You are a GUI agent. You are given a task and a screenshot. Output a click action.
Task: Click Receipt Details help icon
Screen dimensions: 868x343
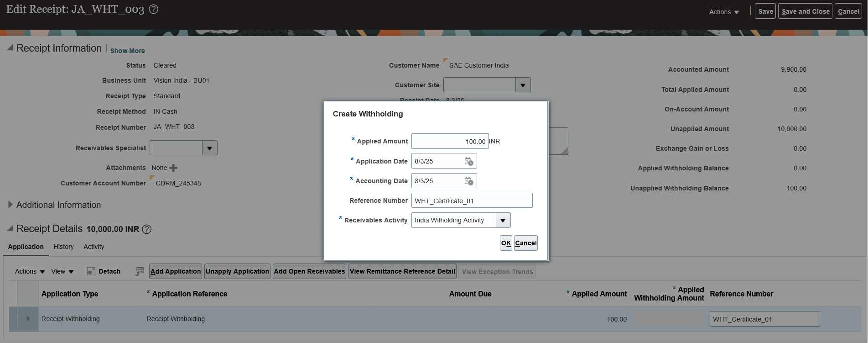(x=147, y=229)
